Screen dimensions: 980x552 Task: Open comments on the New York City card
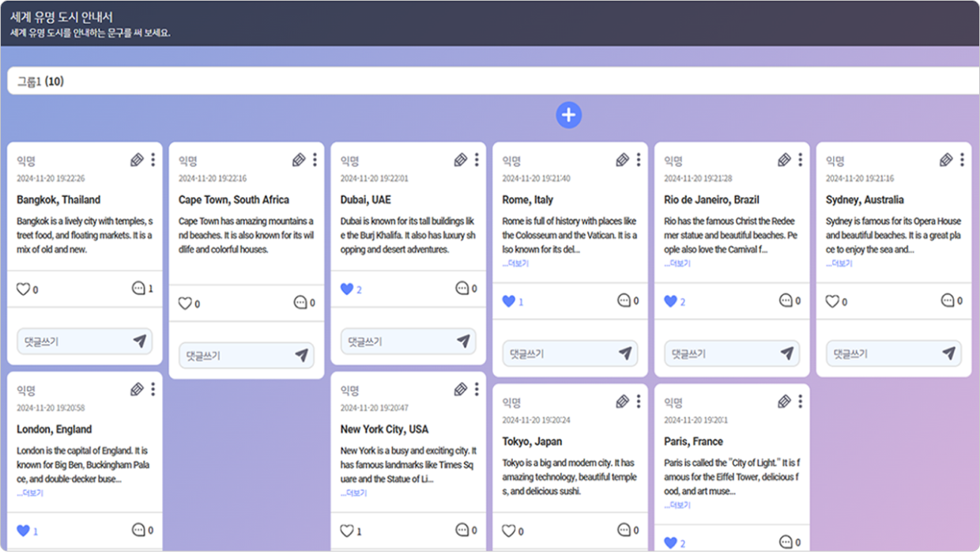(x=462, y=530)
